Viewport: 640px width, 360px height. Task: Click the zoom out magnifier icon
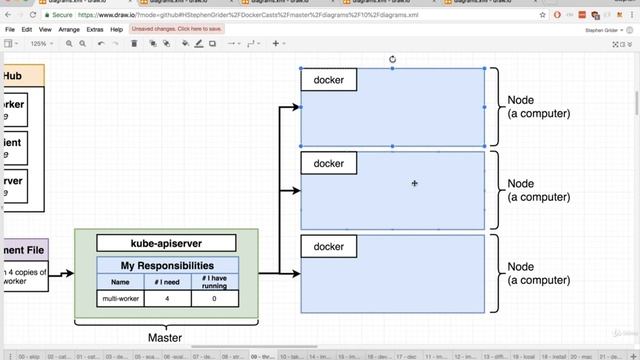pyautogui.click(x=82, y=43)
